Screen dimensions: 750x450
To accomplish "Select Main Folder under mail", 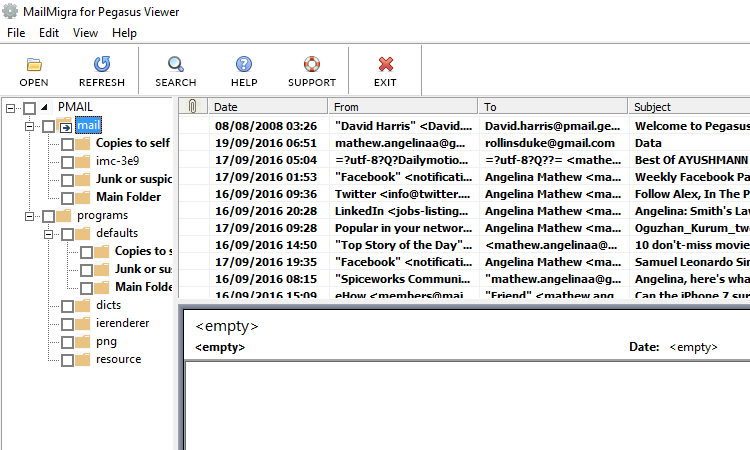I will [128, 197].
